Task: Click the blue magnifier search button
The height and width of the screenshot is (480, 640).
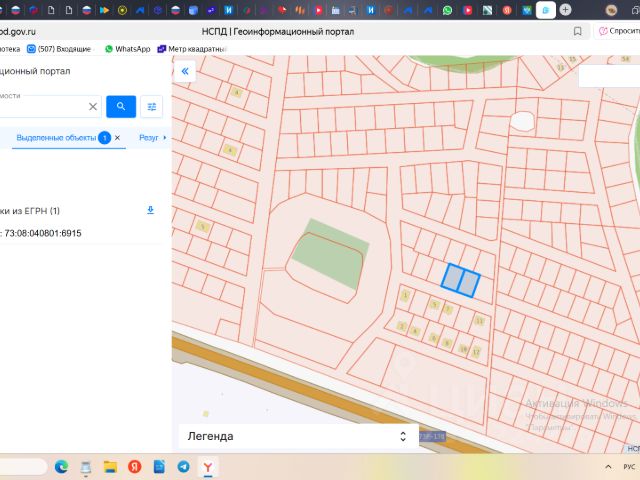Action: click(121, 107)
